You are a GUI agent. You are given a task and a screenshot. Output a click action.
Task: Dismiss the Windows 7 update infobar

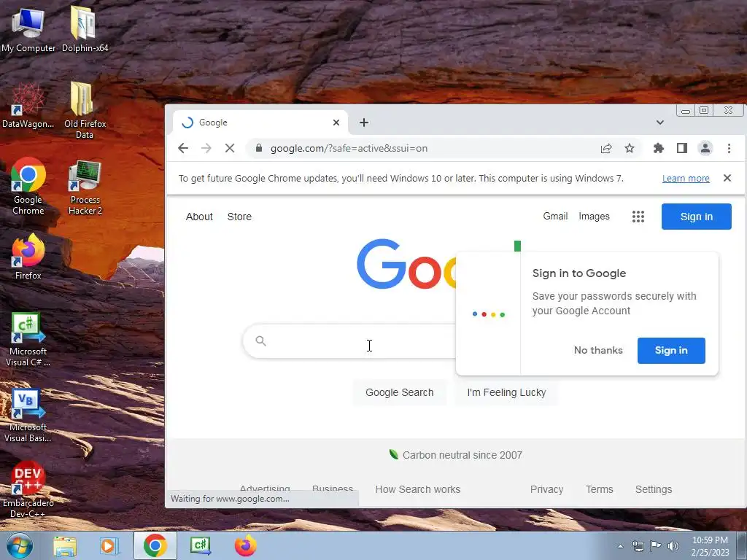tap(727, 178)
